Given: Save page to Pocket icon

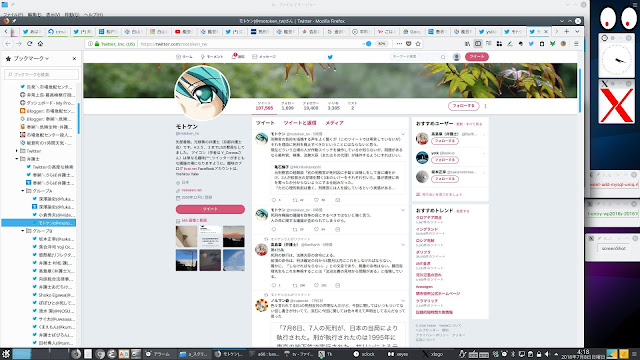Looking at the screenshot, I should [x=409, y=44].
